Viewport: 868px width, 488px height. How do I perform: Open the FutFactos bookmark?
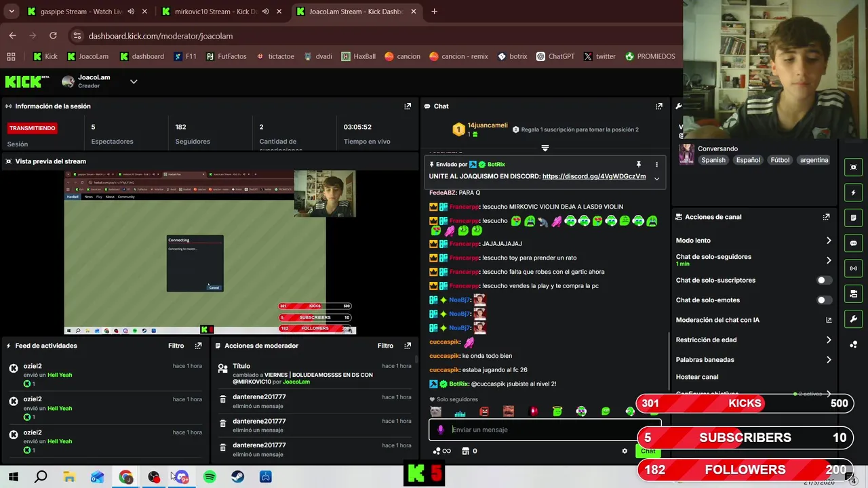click(x=226, y=56)
